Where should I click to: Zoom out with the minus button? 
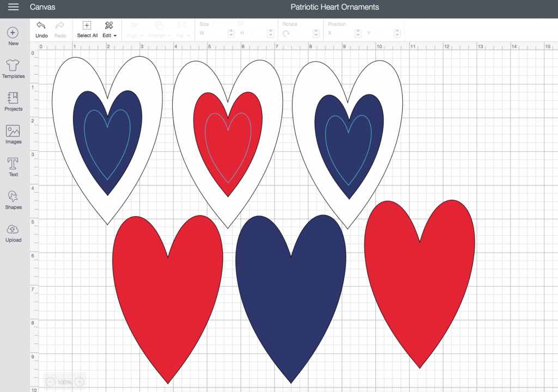tap(50, 382)
